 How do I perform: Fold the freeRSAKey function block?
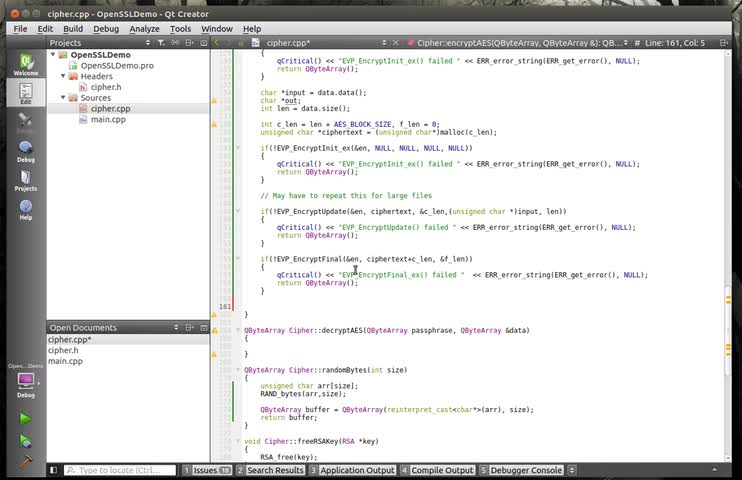(x=238, y=441)
